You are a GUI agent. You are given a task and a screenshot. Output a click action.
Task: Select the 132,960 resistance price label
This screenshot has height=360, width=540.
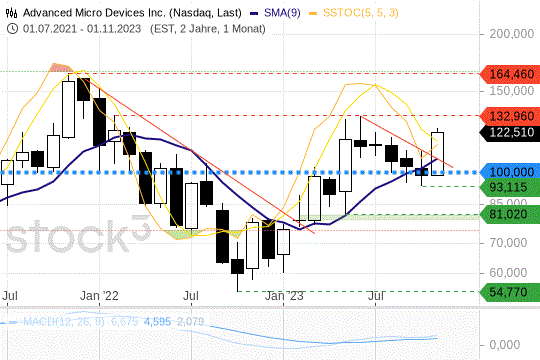(510, 116)
